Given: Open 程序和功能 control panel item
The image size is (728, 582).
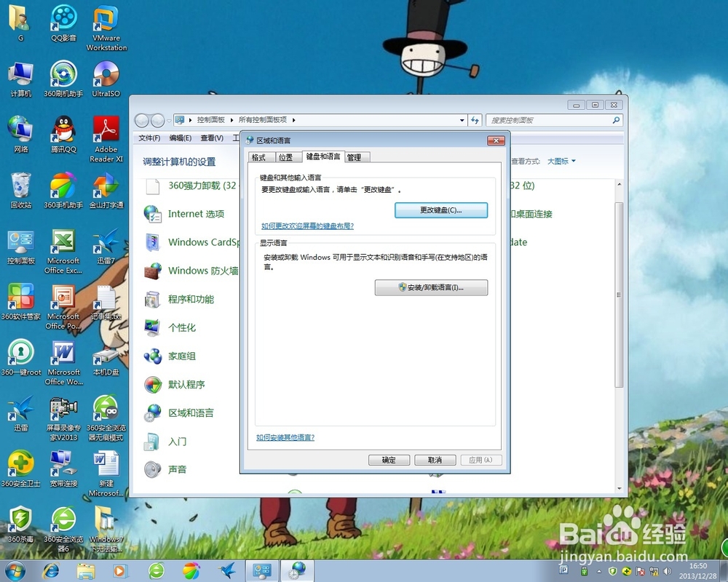Looking at the screenshot, I should (179, 299).
